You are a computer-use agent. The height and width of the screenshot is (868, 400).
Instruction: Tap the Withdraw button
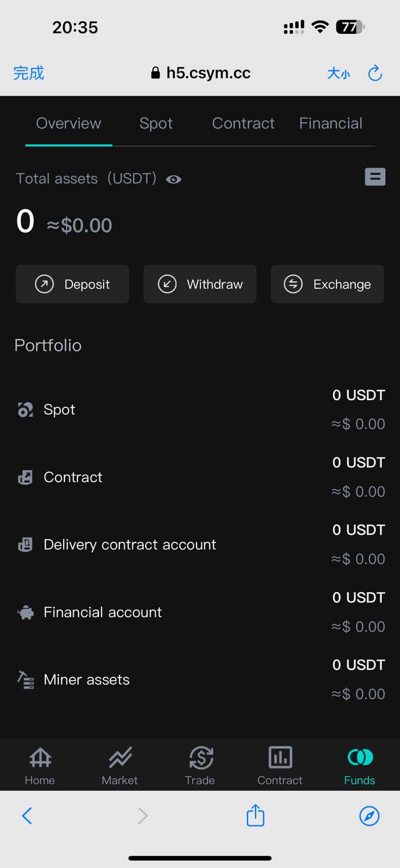(200, 284)
